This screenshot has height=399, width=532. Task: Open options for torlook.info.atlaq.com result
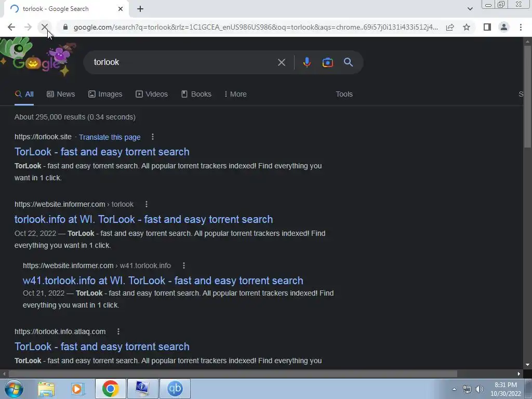[x=118, y=331]
